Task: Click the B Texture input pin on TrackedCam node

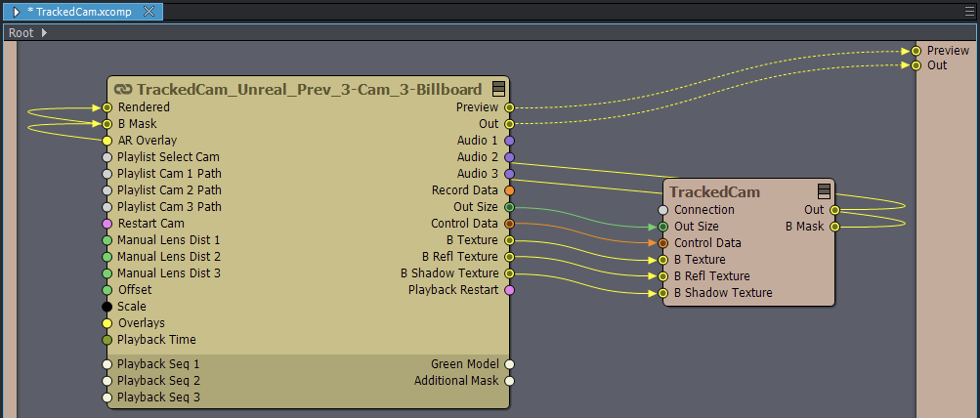Action: (663, 260)
